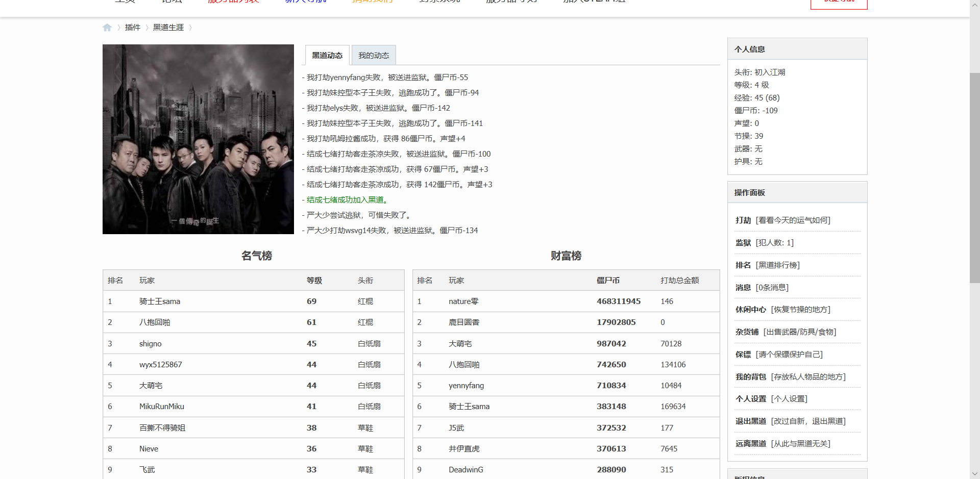Check 消息 for new messages
Screen dimensions: 980x479
(x=743, y=287)
